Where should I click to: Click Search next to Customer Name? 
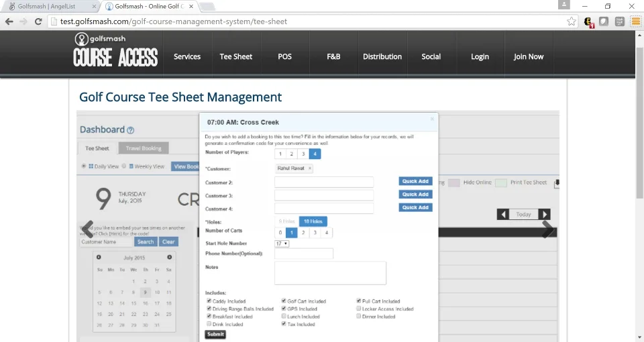(x=146, y=242)
